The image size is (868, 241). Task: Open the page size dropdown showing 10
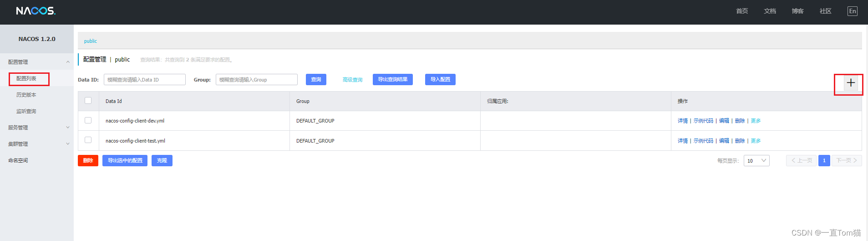click(x=756, y=161)
